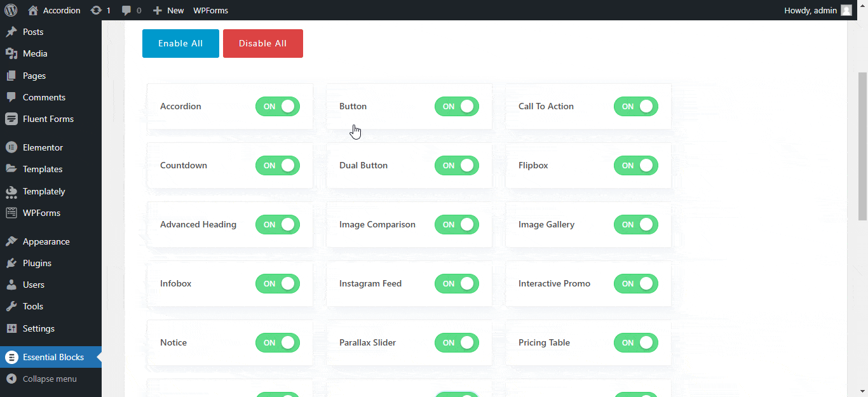Disable the Image Gallery toggle
Viewport: 868px width, 397px height.
point(636,224)
